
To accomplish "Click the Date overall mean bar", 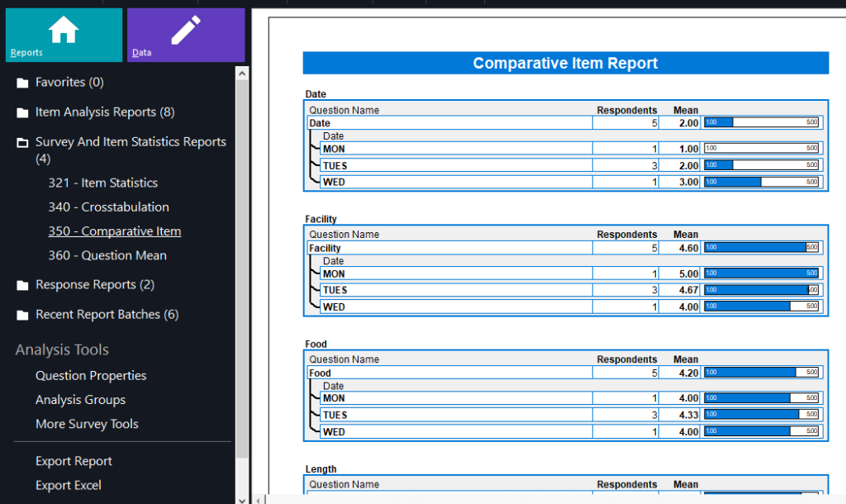I will point(761,122).
